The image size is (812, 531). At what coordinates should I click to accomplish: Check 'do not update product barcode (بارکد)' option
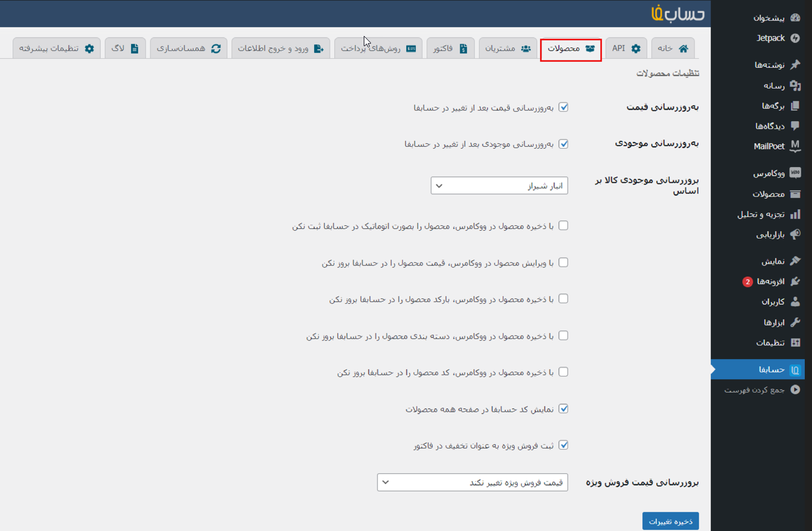point(563,298)
